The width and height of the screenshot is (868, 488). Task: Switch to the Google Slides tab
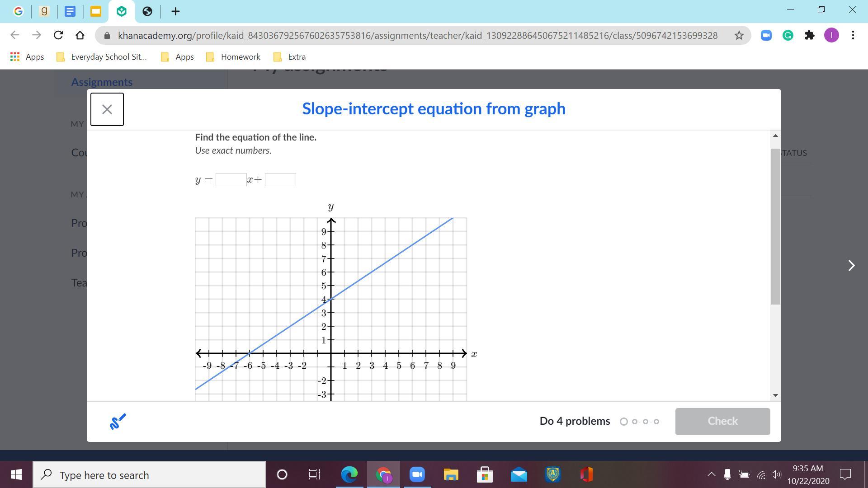(x=95, y=11)
